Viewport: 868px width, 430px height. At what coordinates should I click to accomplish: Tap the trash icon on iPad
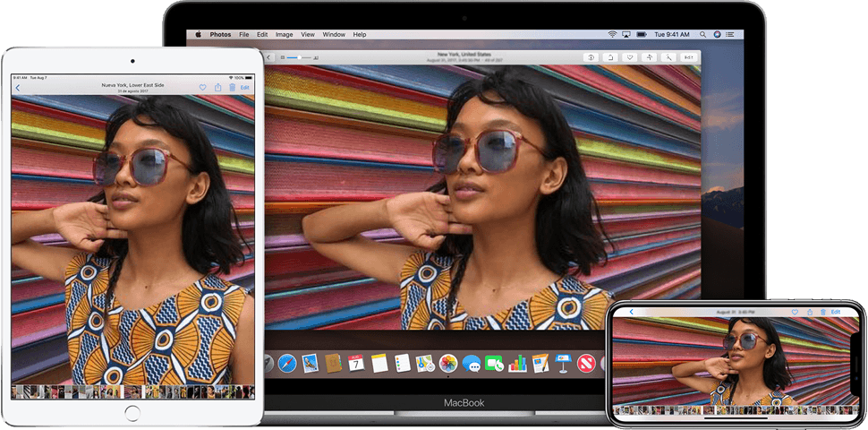(x=232, y=88)
